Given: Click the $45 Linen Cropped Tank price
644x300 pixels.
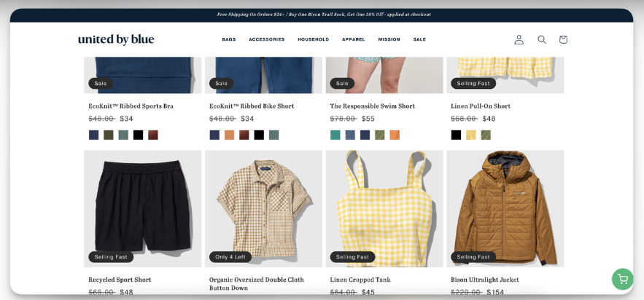Looking at the screenshot, I should coord(368,292).
